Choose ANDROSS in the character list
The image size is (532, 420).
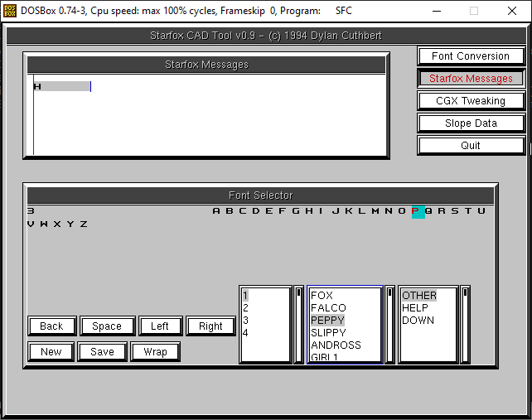coord(336,345)
